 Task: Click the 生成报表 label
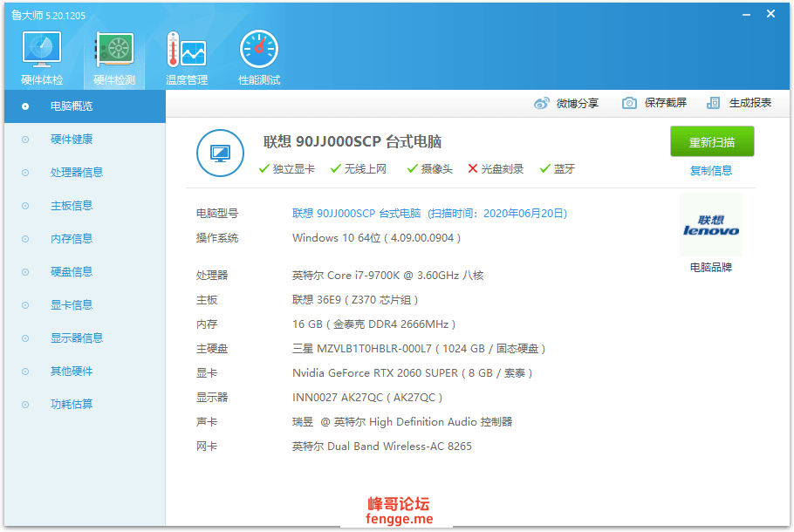750,103
